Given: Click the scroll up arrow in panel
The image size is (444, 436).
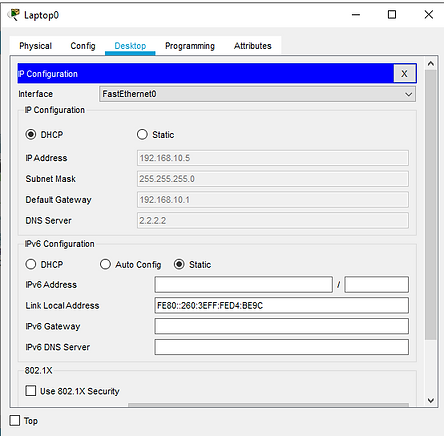Looking at the screenshot, I should pyautogui.click(x=431, y=63).
